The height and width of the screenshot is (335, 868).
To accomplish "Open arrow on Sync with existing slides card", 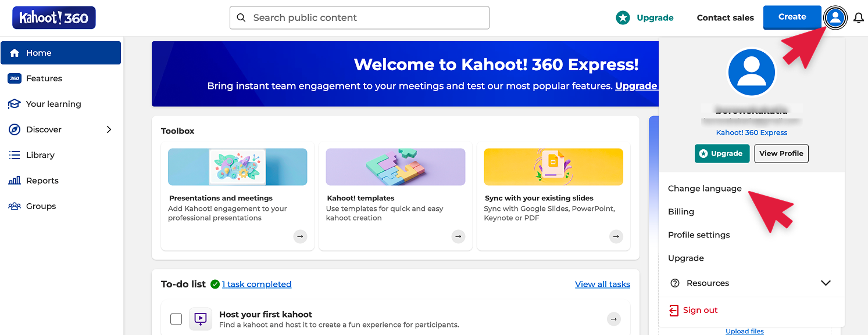I will 616,236.
